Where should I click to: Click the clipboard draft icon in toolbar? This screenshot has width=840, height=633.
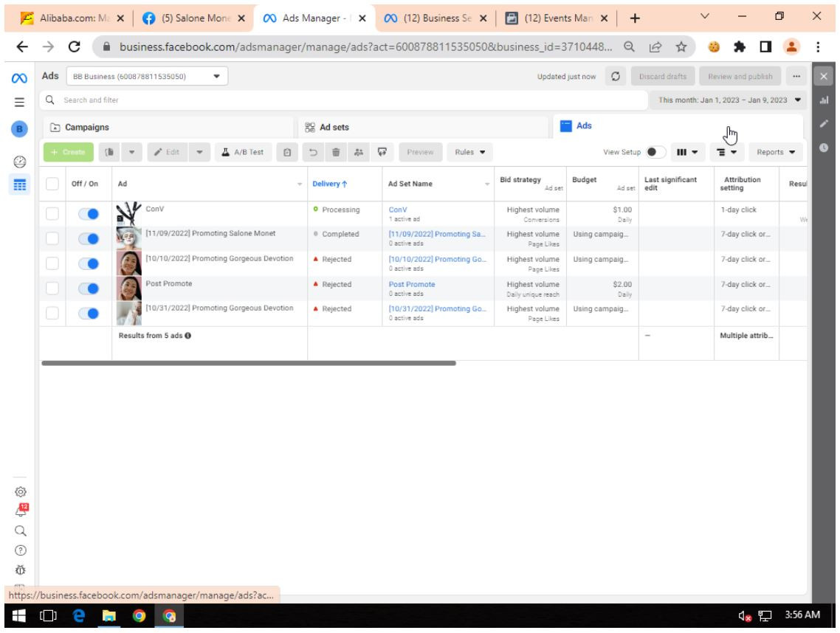(287, 152)
